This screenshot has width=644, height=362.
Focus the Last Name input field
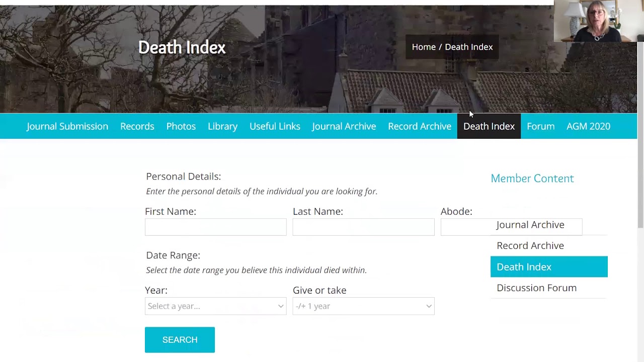364,227
